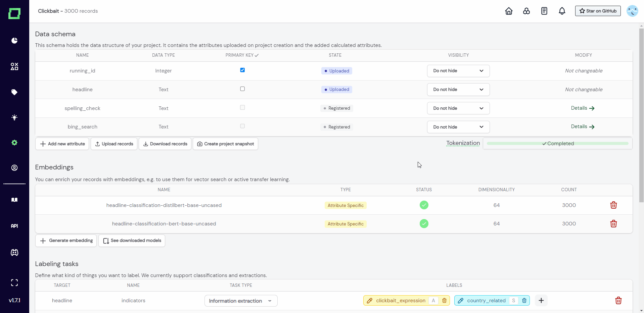Click headline-classification-distilbert-base-uncased name

tap(164, 205)
